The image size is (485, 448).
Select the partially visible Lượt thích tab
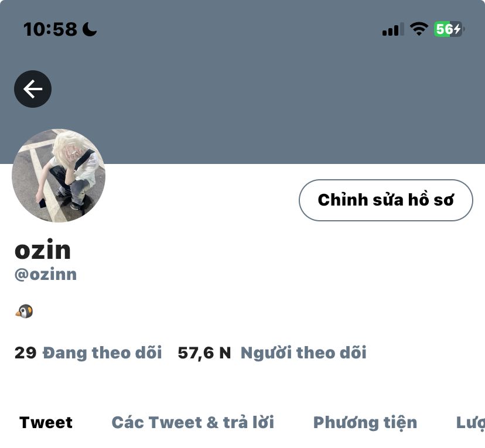coord(470,423)
